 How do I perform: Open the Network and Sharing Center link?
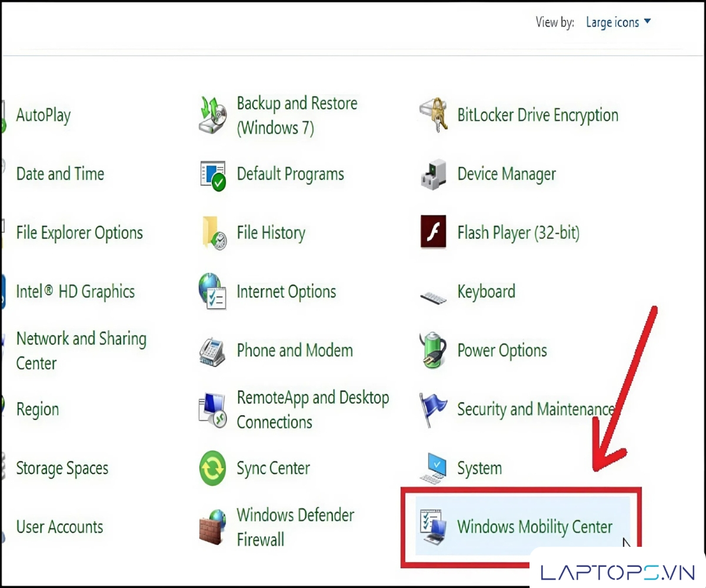(x=81, y=351)
